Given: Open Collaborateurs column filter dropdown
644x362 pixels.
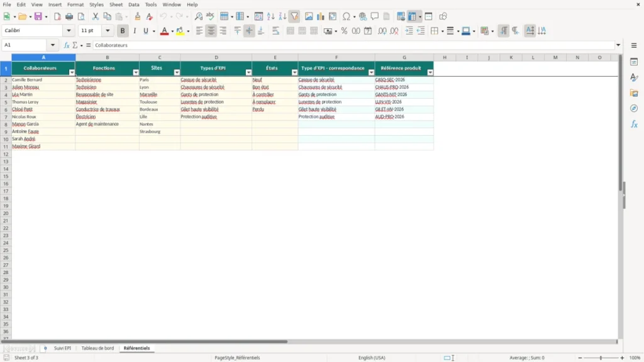Looking at the screenshot, I should tap(72, 72).
